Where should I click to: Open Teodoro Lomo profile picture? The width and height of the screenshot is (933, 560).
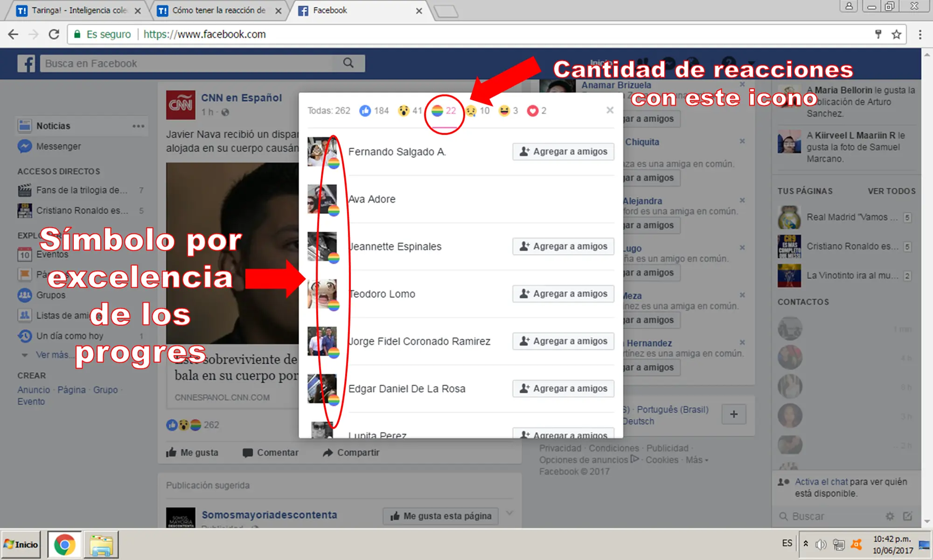pyautogui.click(x=322, y=294)
